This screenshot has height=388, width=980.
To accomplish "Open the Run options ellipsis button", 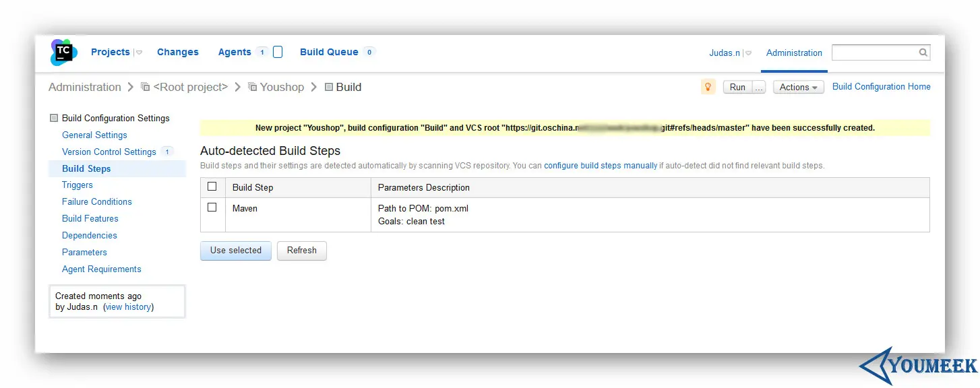I will (759, 87).
